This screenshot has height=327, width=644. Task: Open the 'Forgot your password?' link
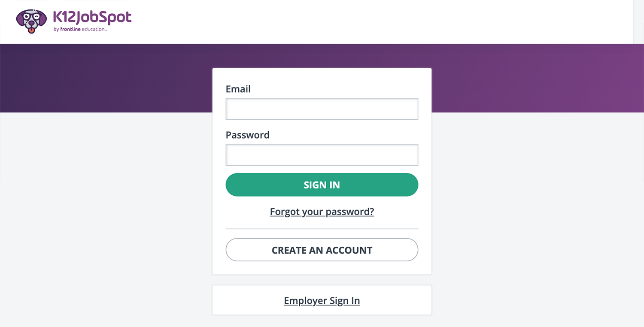[322, 212]
